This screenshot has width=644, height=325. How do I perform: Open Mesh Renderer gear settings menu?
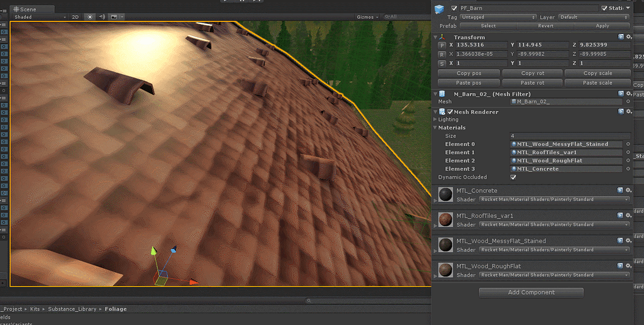pos(629,111)
